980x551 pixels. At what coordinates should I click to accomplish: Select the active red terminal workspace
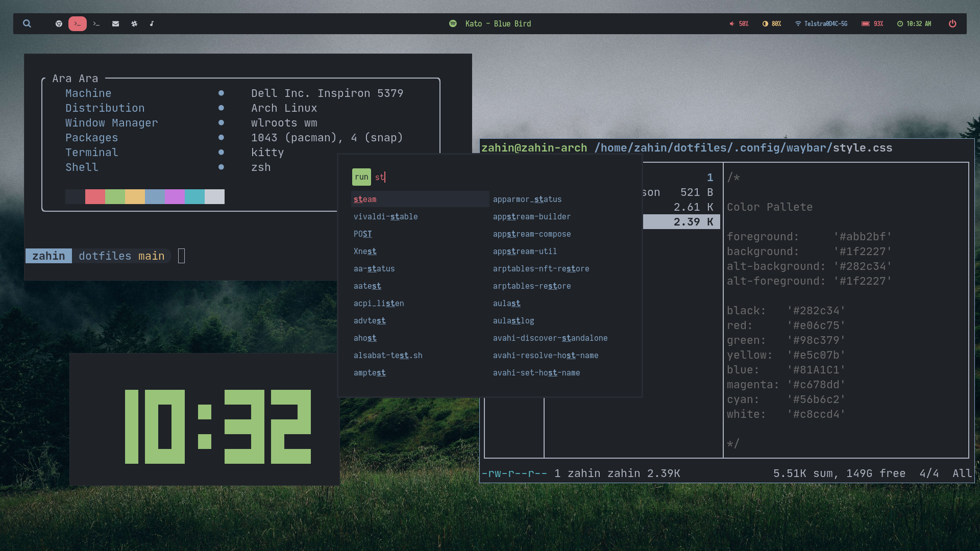click(x=78, y=23)
